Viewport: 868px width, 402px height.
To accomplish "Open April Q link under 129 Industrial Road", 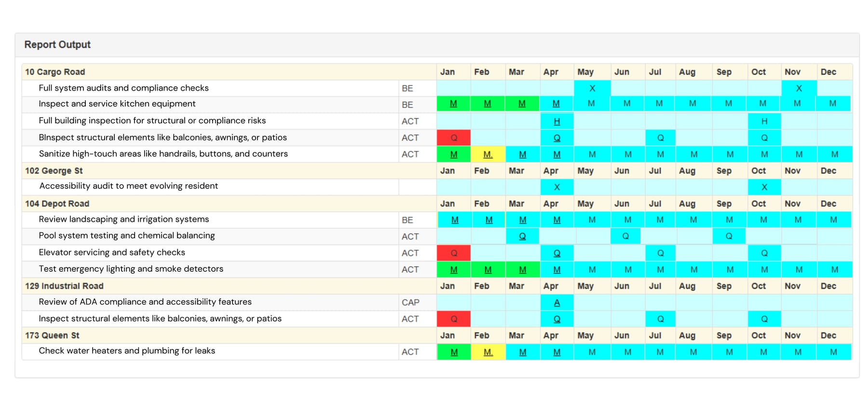I will (557, 319).
